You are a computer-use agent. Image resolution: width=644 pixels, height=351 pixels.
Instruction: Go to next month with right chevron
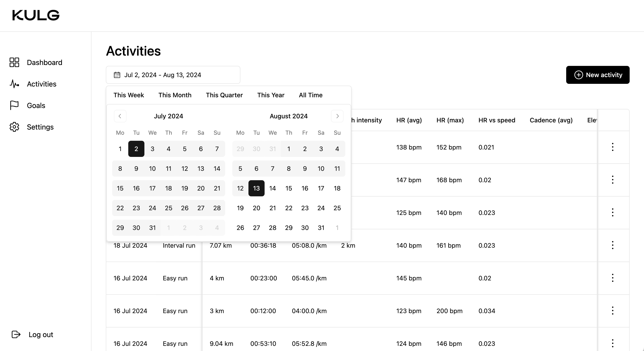[x=337, y=116]
